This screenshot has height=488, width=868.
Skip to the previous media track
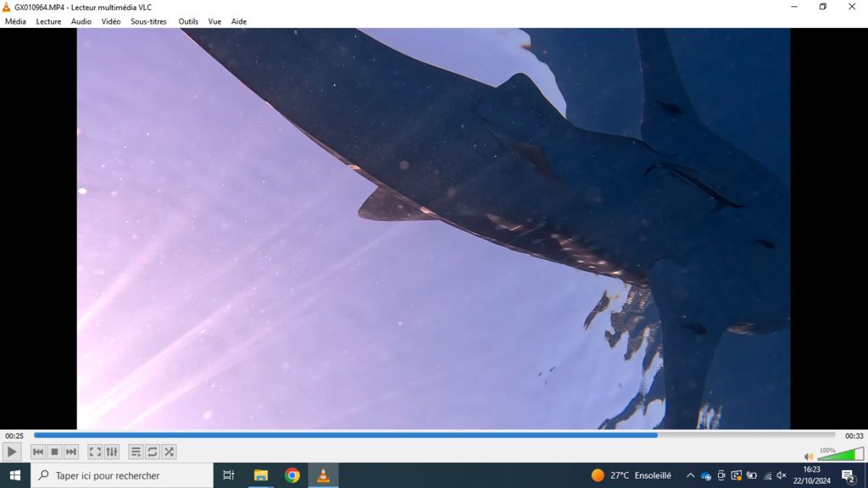pyautogui.click(x=38, y=452)
